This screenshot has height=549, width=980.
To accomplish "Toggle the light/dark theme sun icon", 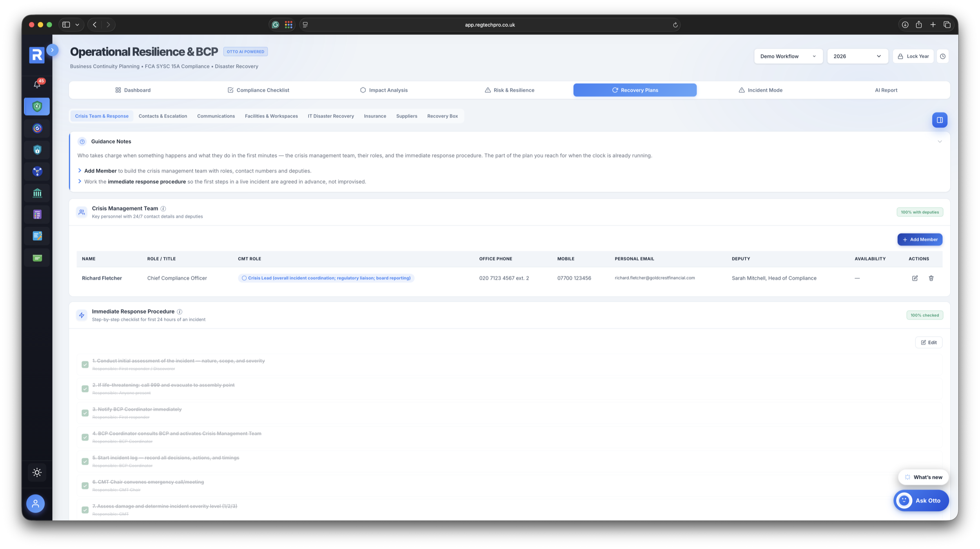I will [37, 472].
